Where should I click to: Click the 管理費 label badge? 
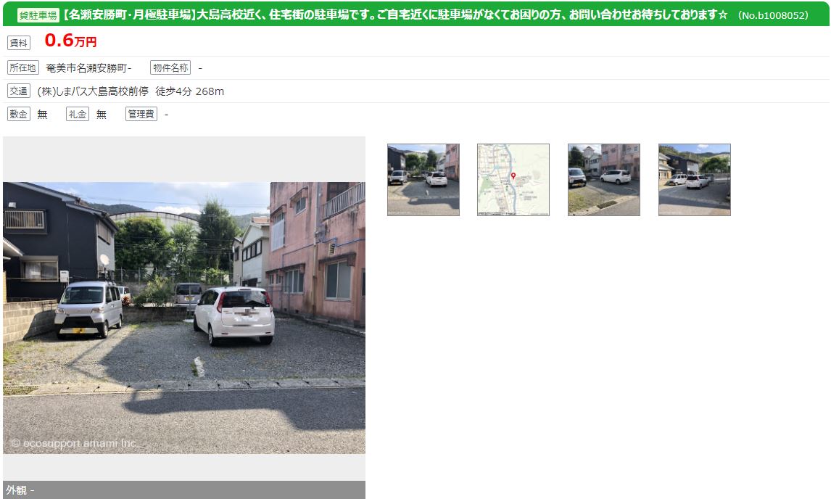pyautogui.click(x=141, y=114)
